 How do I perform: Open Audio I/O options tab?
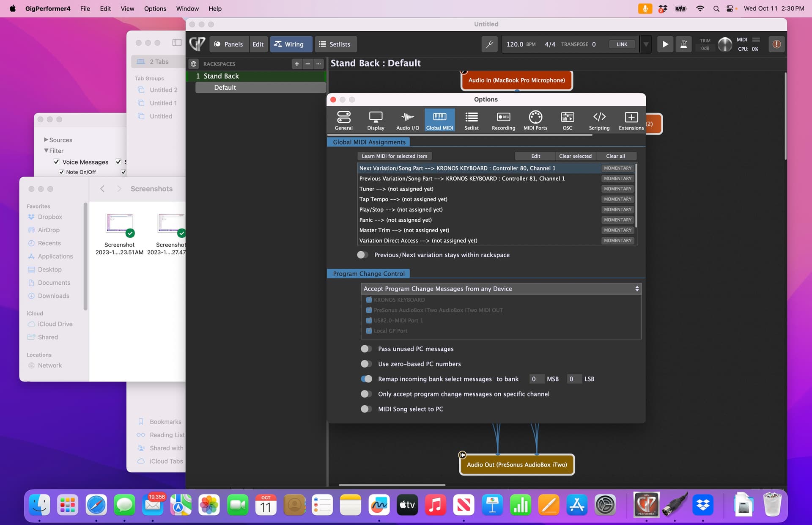(407, 120)
